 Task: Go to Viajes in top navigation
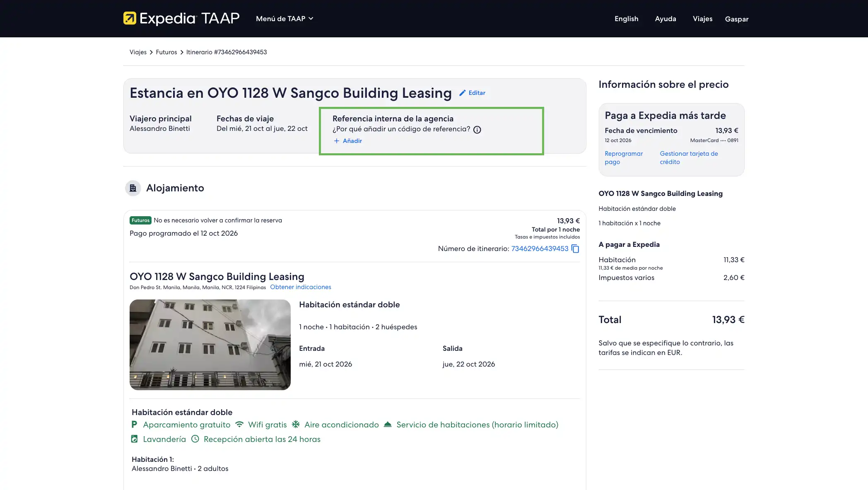702,19
